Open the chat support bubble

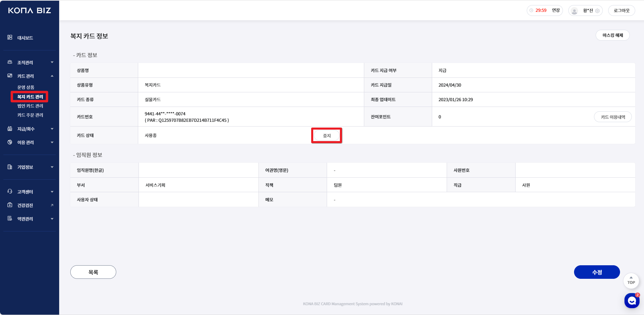631,300
